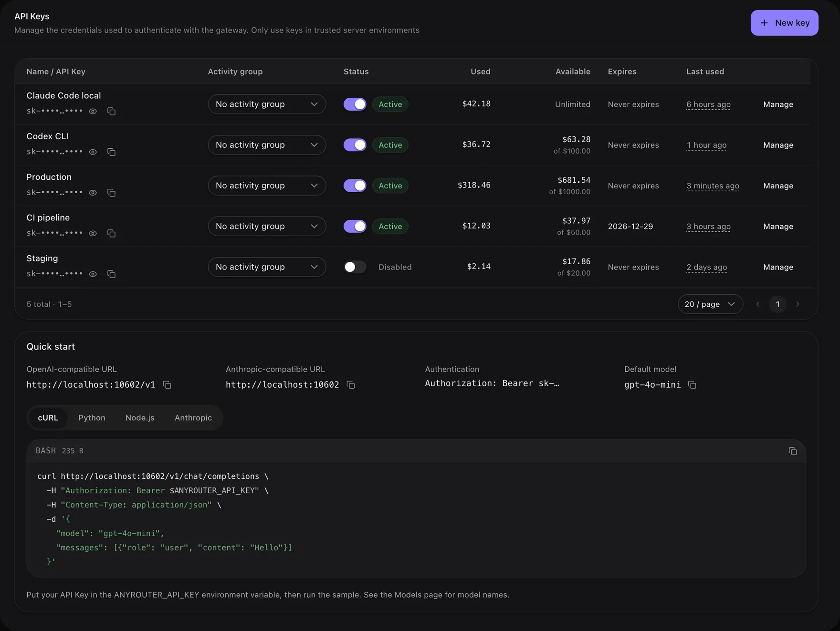The width and height of the screenshot is (840, 631).
Task: Switch to the Python tab
Action: 92,417
